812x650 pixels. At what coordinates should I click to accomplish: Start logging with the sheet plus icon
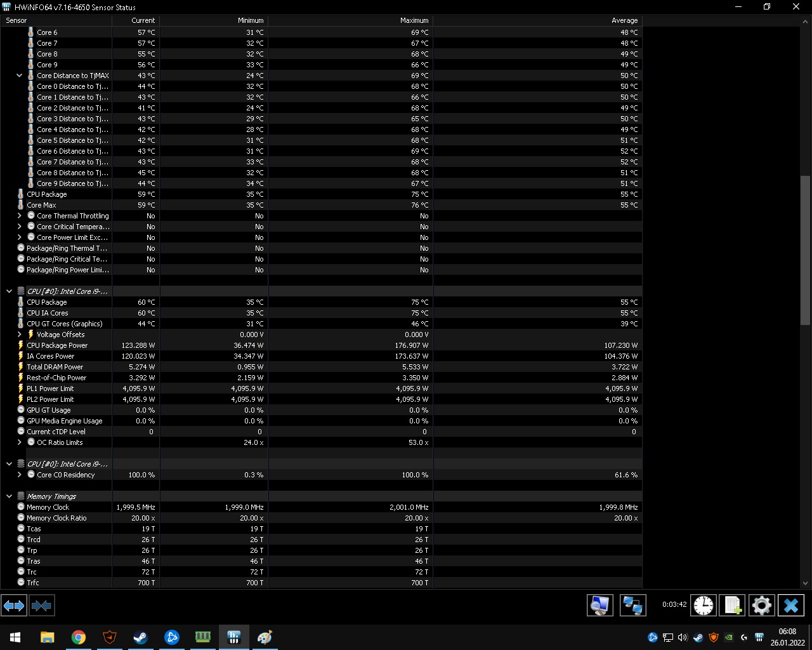733,606
